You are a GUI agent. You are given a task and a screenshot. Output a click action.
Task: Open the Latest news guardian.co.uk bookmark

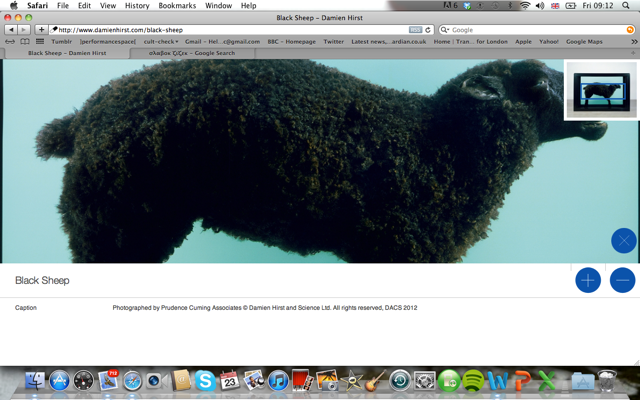tap(389, 42)
